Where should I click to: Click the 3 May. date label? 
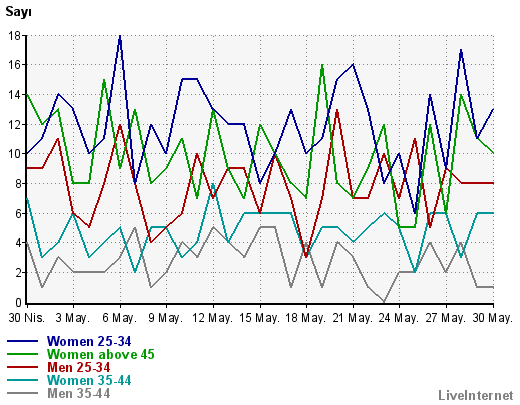coord(73,318)
